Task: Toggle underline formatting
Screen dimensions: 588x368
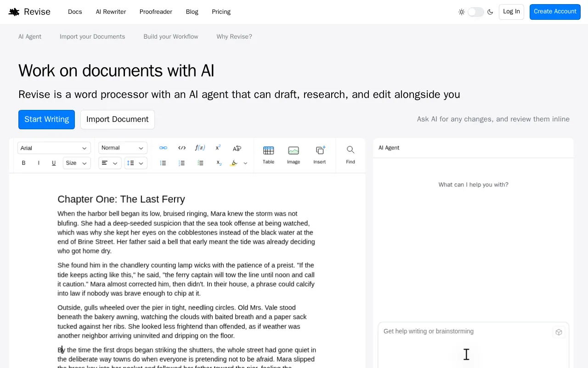Action: click(54, 163)
